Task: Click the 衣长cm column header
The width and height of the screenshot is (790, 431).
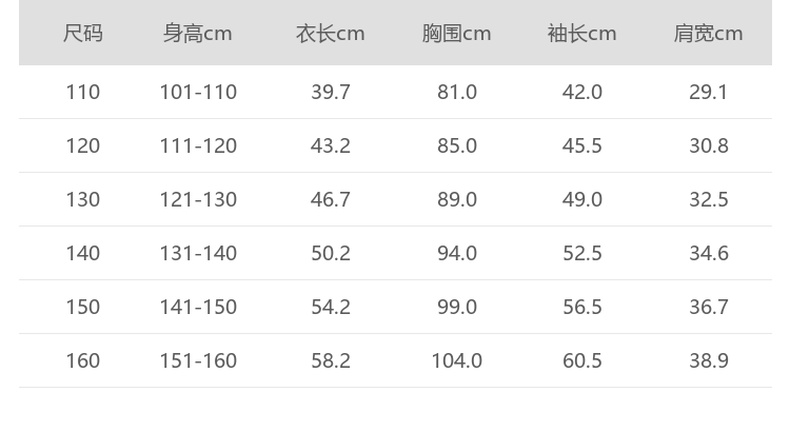Action: pyautogui.click(x=330, y=34)
